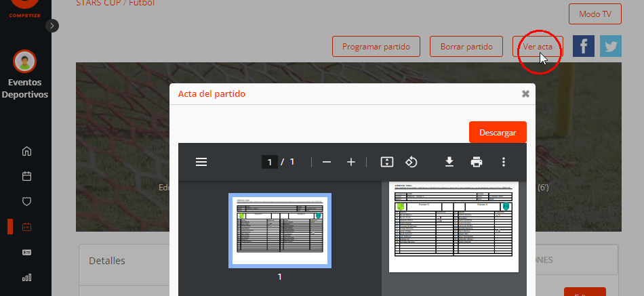Image resolution: width=644 pixels, height=296 pixels.
Task: Click Programar partido button
Action: [376, 46]
